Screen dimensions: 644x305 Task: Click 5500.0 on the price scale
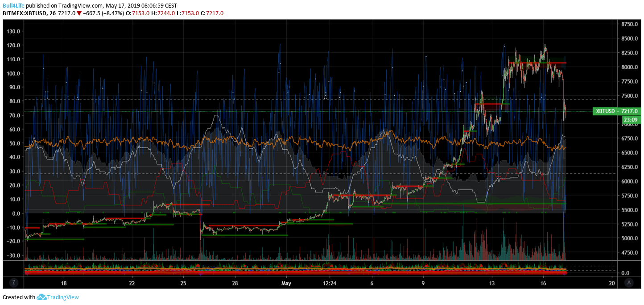pos(630,210)
